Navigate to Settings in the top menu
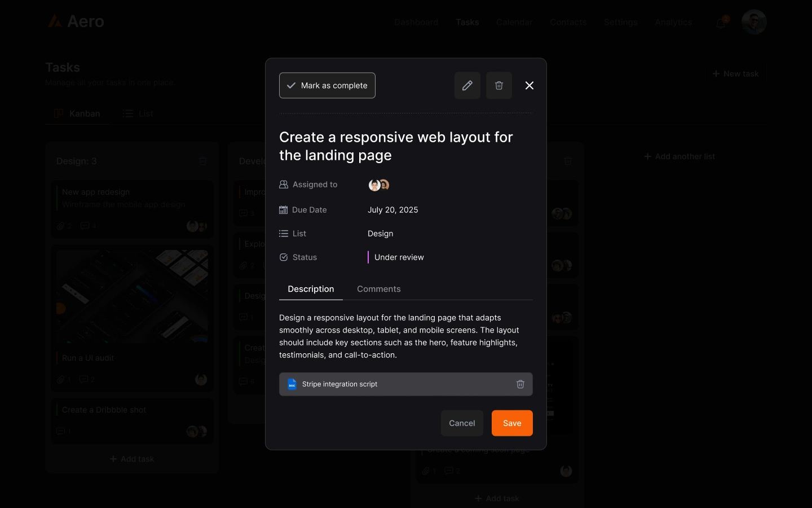812x508 pixels. point(620,23)
